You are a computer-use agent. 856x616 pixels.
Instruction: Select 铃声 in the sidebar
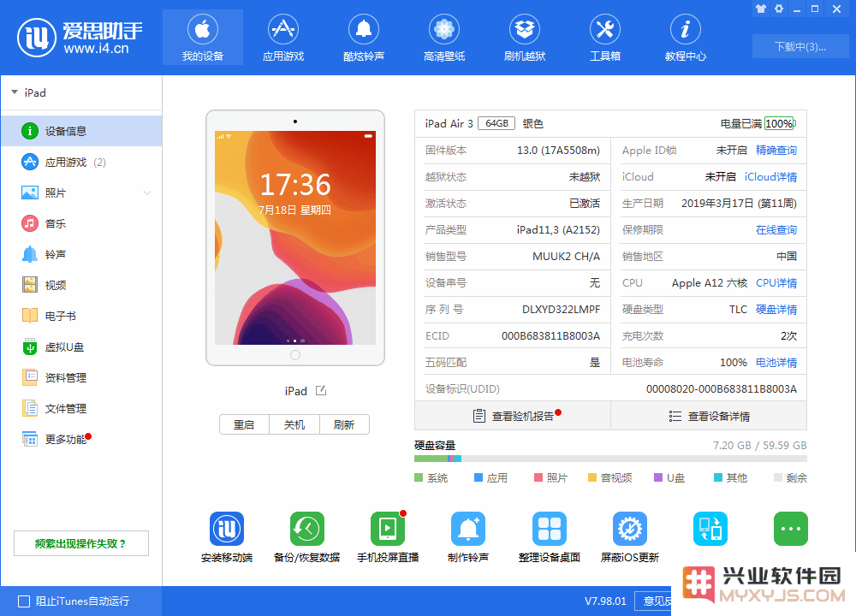[81, 254]
